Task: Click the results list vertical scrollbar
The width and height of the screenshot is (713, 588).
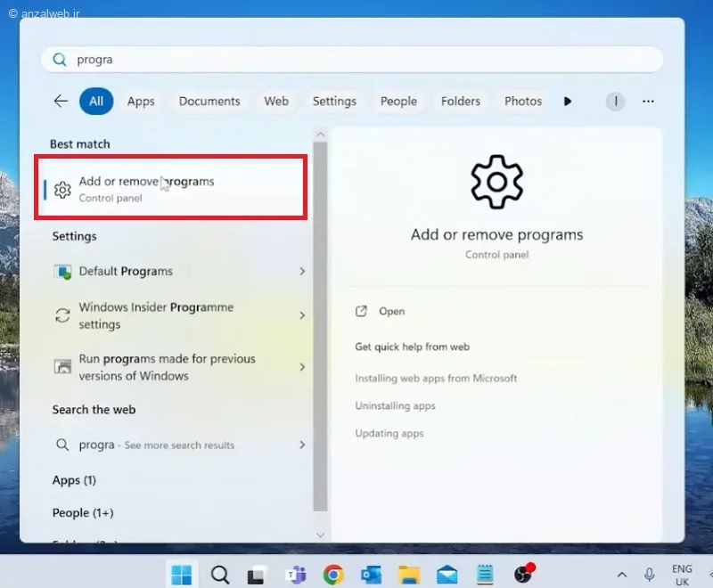Action: pos(320,327)
